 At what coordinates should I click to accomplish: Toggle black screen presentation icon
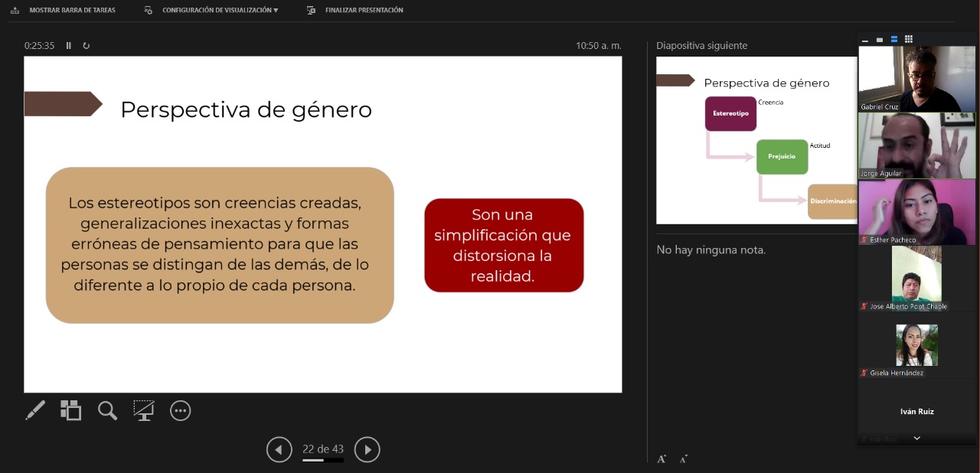coord(143,411)
